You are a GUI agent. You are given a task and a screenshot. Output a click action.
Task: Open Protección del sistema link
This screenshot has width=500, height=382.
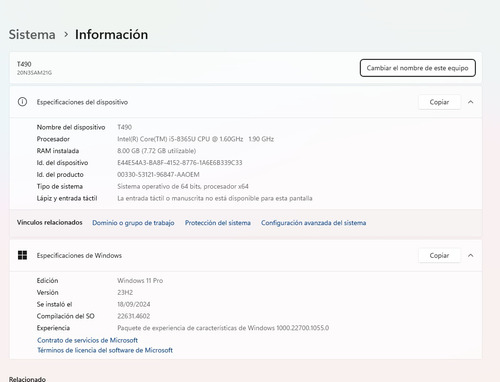coord(218,223)
